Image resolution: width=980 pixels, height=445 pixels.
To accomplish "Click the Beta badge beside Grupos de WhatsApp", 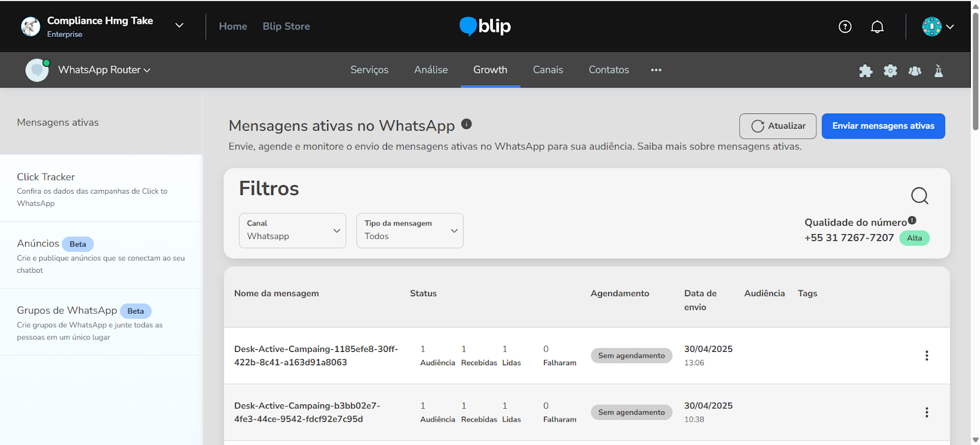I will tap(135, 311).
